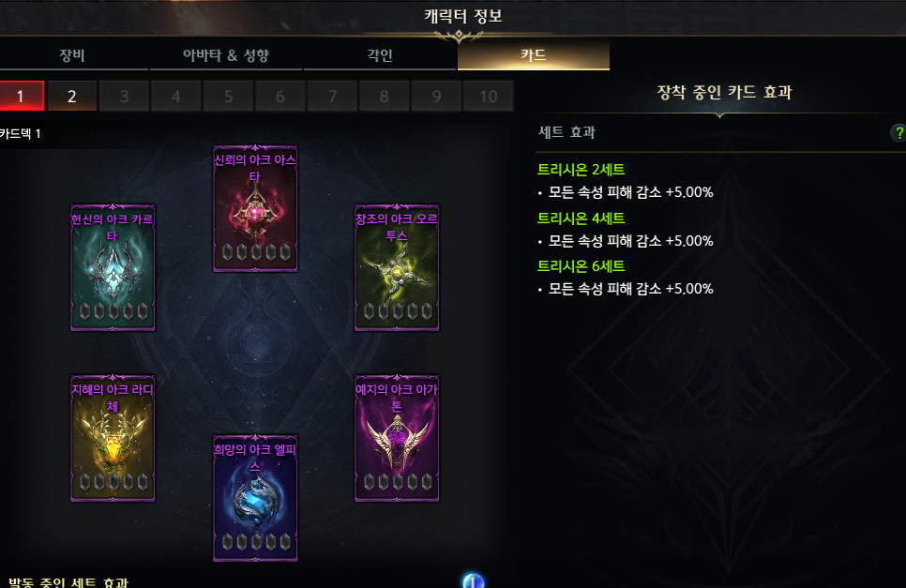Pick locked deck slot 3
Image resolution: width=906 pixels, height=588 pixels.
pos(124,96)
